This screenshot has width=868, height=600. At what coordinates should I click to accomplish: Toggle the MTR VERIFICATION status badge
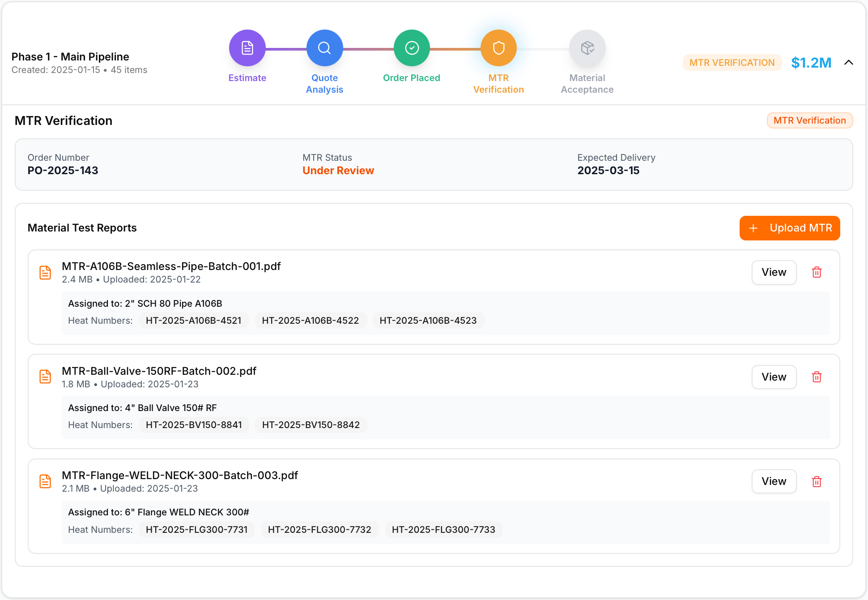tap(732, 63)
